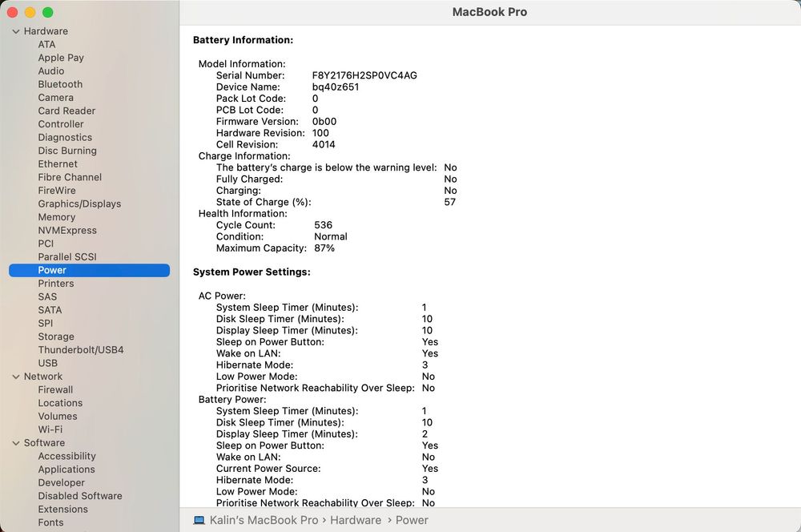Screen dimensions: 801x532
Task: Open Diagnostics in the sidebar
Action: pyautogui.click(x=65, y=138)
